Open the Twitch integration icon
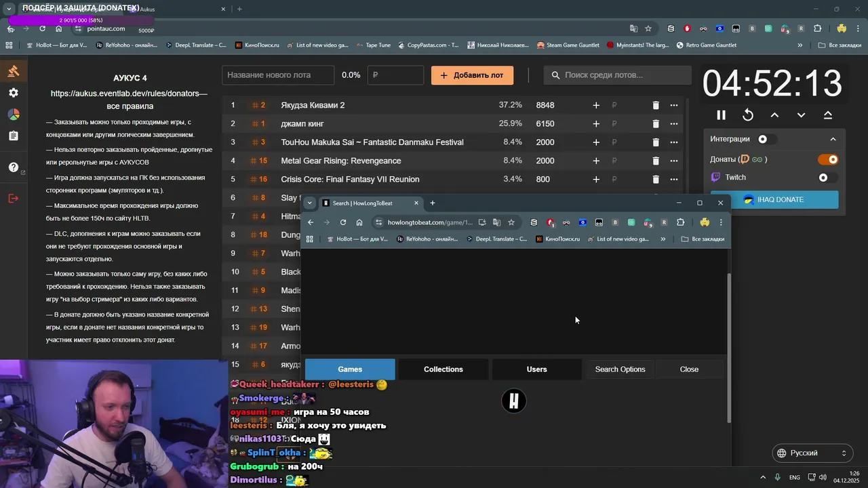 [715, 178]
